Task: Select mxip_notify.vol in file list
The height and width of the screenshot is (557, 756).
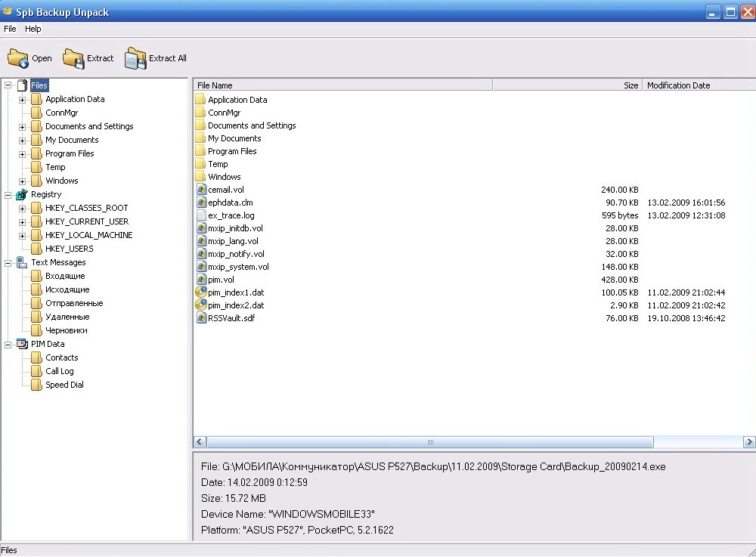Action: pyautogui.click(x=236, y=254)
